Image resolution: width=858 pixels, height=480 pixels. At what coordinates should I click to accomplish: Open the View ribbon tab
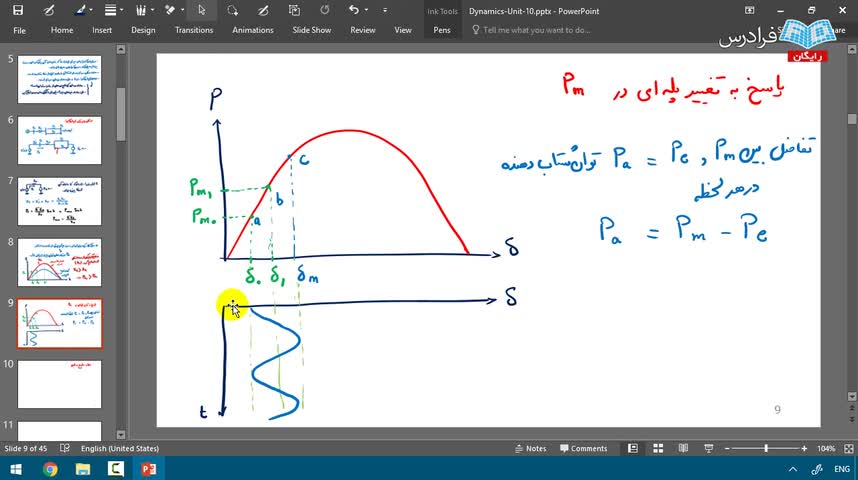point(403,30)
